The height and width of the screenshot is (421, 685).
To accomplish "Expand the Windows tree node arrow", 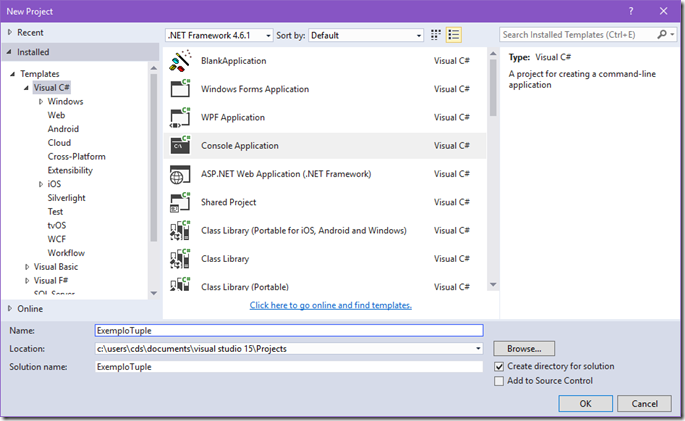I will point(41,101).
